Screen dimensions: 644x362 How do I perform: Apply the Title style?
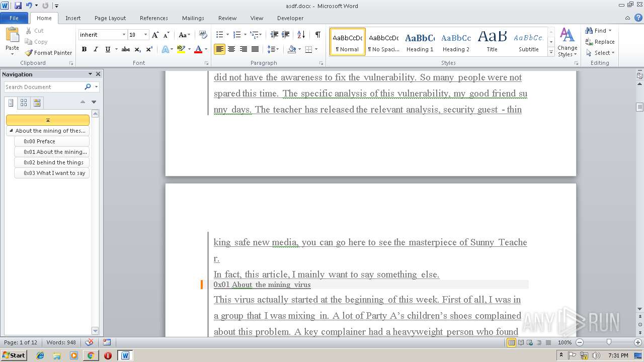tap(492, 41)
